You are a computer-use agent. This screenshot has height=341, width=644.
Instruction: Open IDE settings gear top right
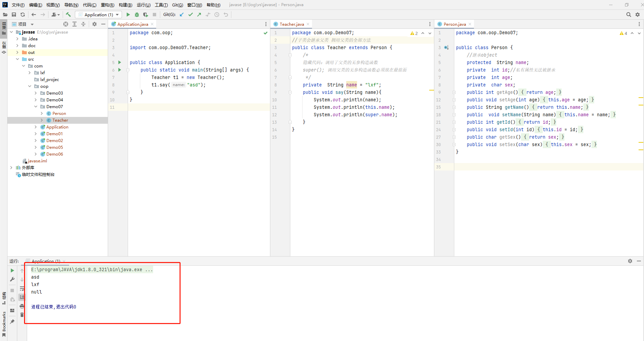click(638, 15)
